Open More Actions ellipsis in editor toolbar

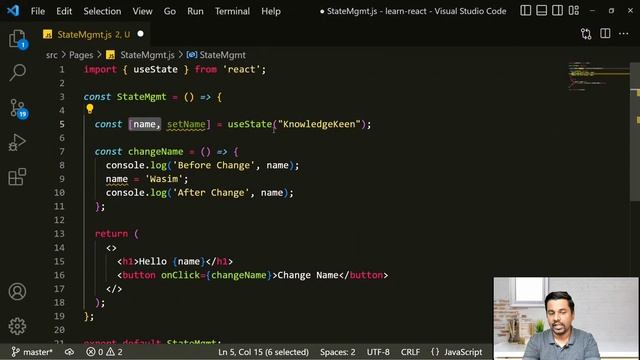(x=624, y=34)
